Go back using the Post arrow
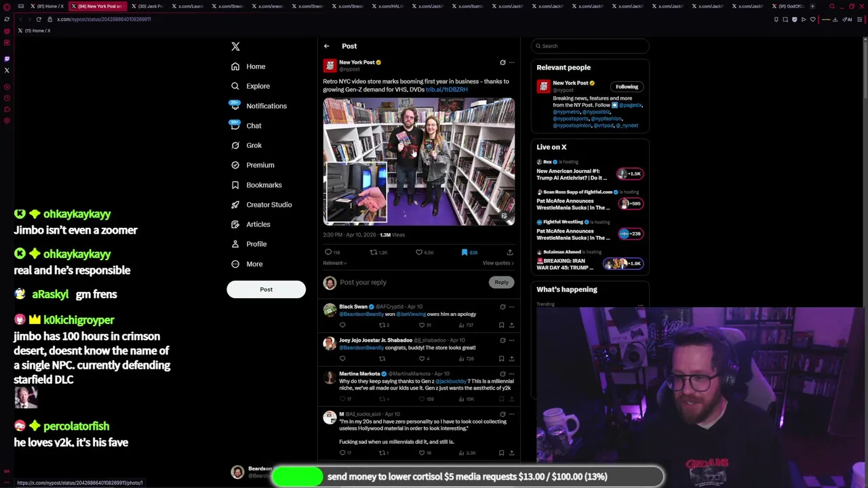Screen dimensions: 868x488 pos(326,46)
